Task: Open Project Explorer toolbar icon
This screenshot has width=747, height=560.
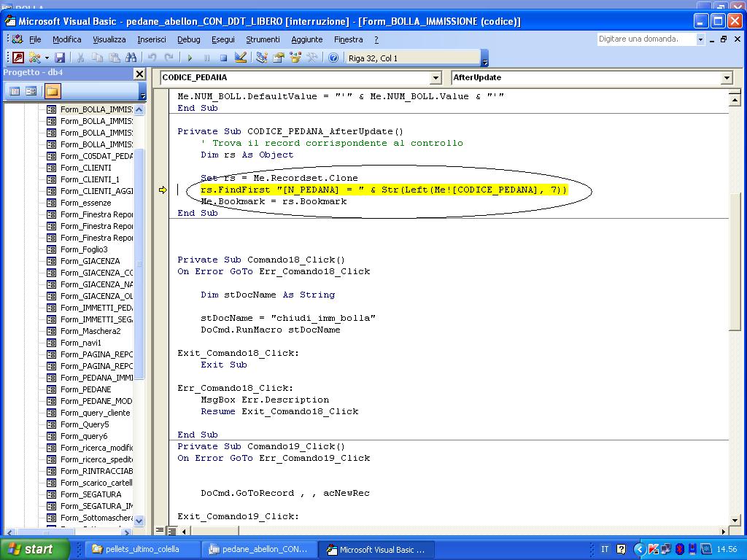Action: [x=262, y=58]
